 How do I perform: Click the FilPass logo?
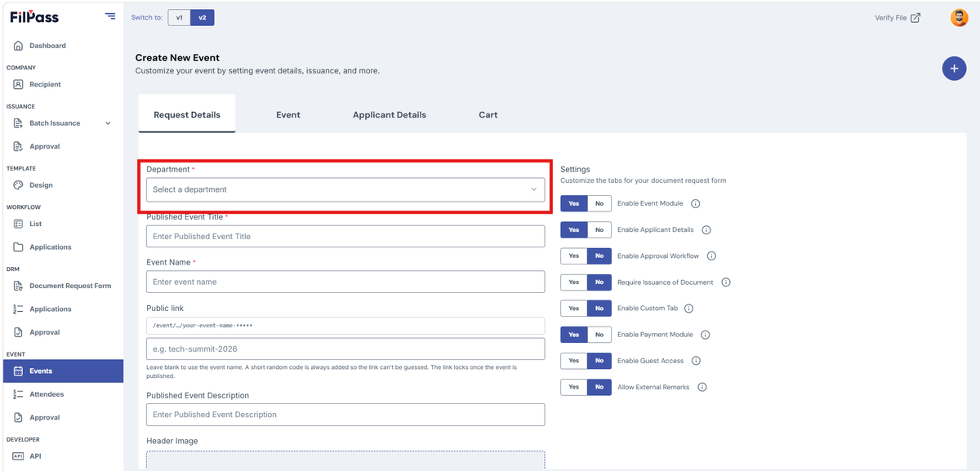pyautogui.click(x=34, y=17)
